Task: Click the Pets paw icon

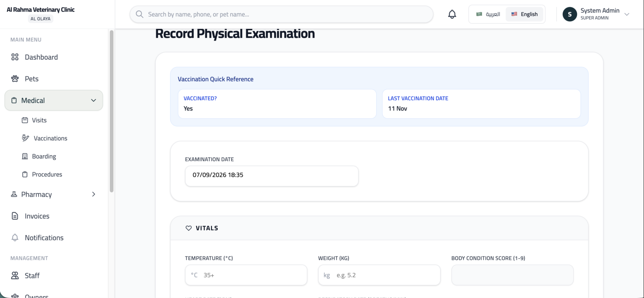Action: (15, 79)
